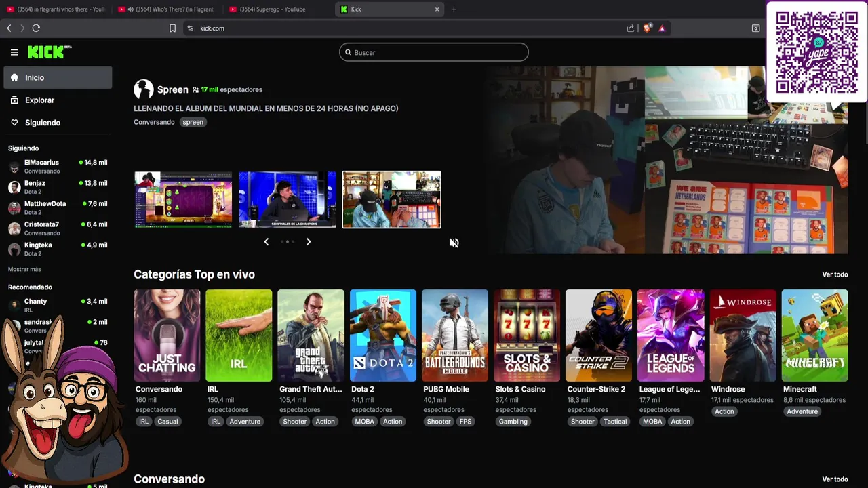The width and height of the screenshot is (868, 488).
Task: Go back with browser back arrow
Action: (x=9, y=28)
